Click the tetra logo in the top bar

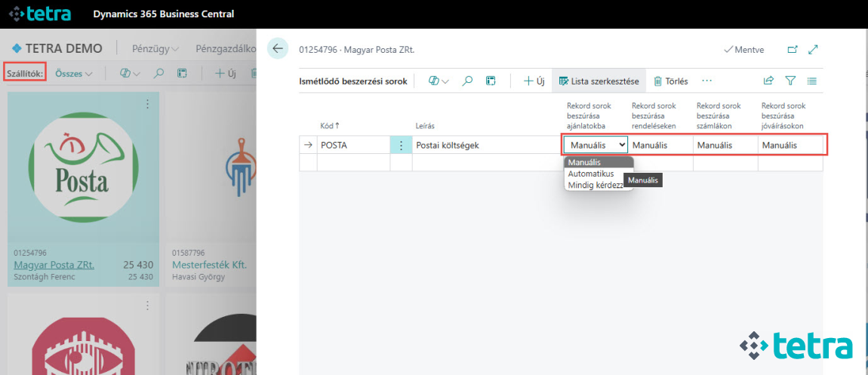(39, 14)
